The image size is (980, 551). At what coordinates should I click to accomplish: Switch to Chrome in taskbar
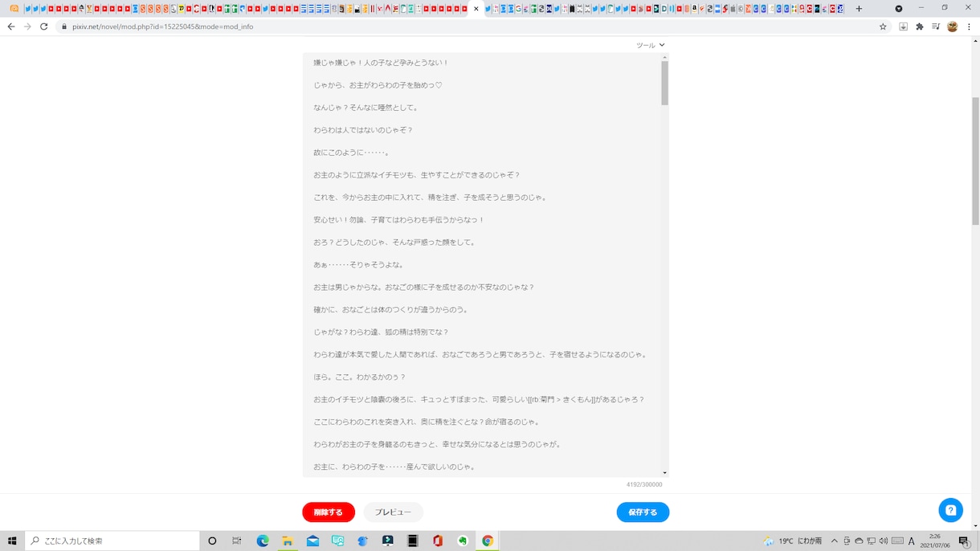tap(488, 541)
